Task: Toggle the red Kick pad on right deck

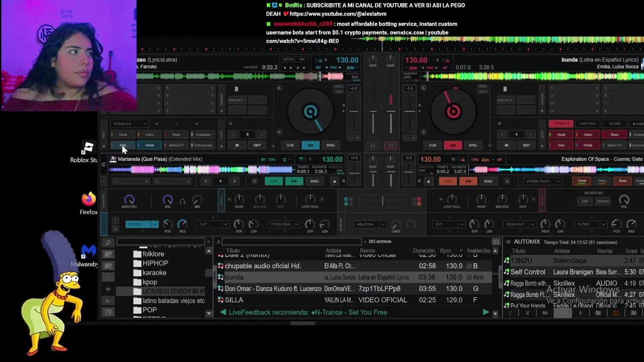Action: (x=561, y=145)
